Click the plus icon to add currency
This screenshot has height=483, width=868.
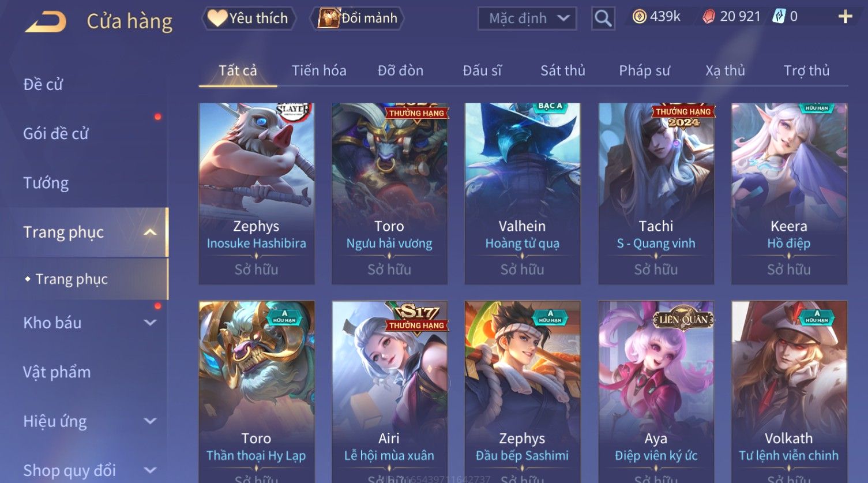pos(845,17)
